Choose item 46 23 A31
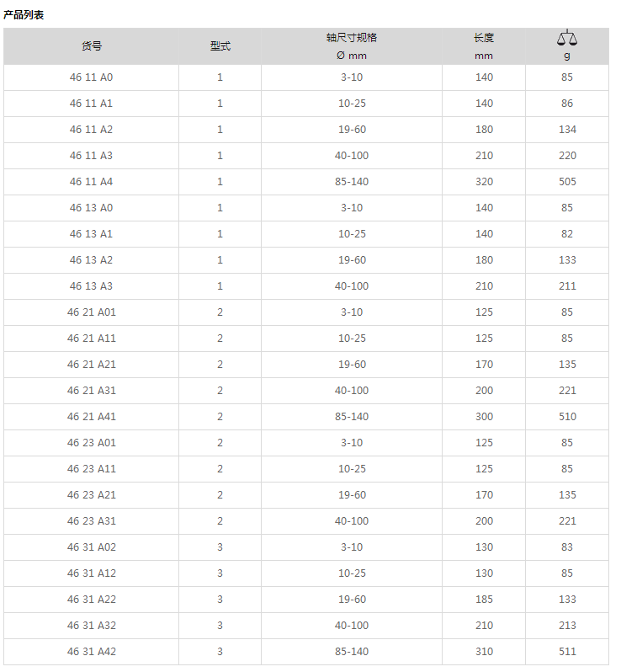Image resolution: width=621 pixels, height=672 pixels. (91, 521)
